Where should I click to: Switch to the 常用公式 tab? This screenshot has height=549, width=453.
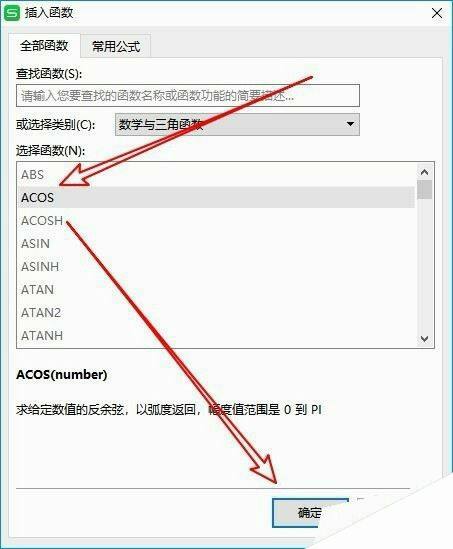[x=116, y=46]
